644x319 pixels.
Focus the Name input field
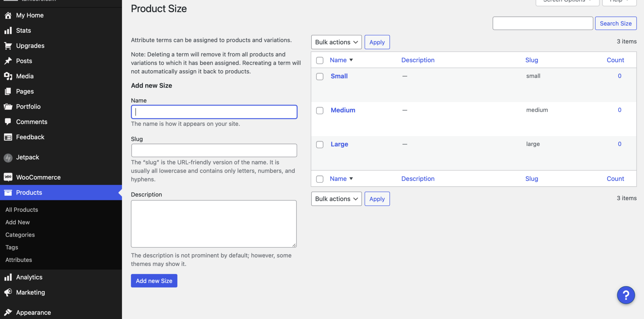tap(214, 112)
